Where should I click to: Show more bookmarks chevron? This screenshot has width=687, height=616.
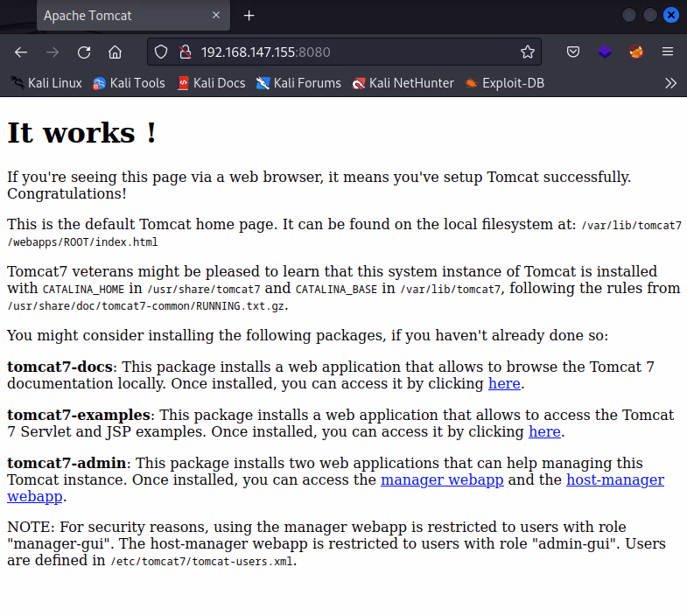coord(670,83)
